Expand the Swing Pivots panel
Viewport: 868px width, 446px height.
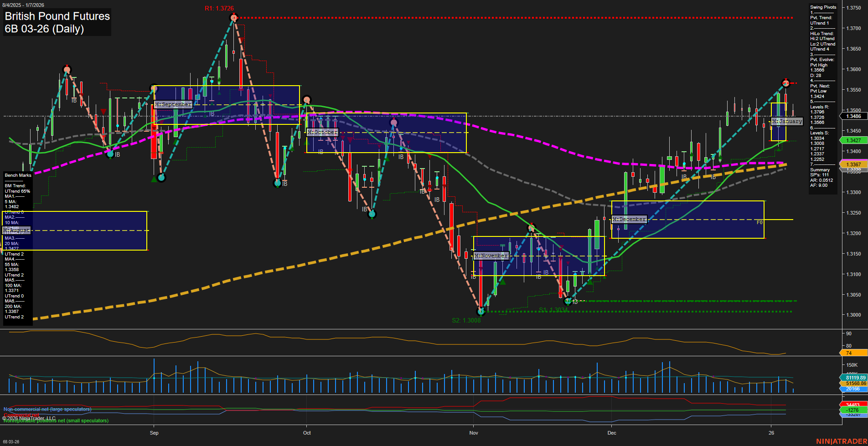pyautogui.click(x=822, y=7)
